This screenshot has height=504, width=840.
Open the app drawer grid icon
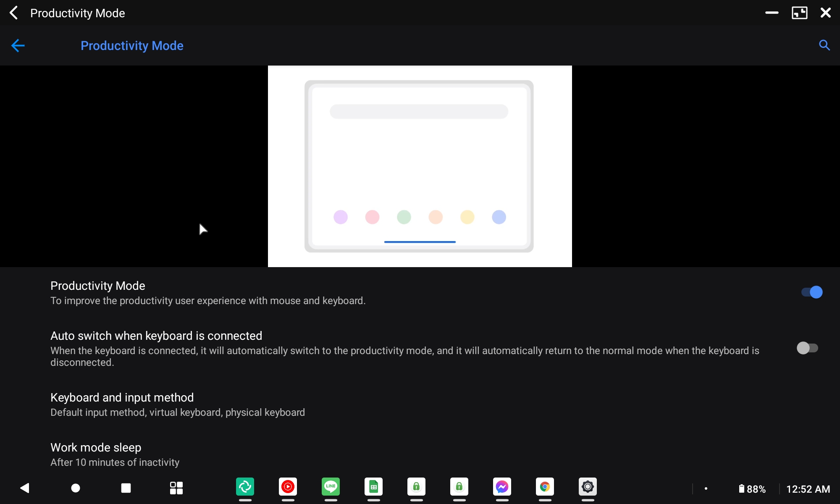click(176, 488)
